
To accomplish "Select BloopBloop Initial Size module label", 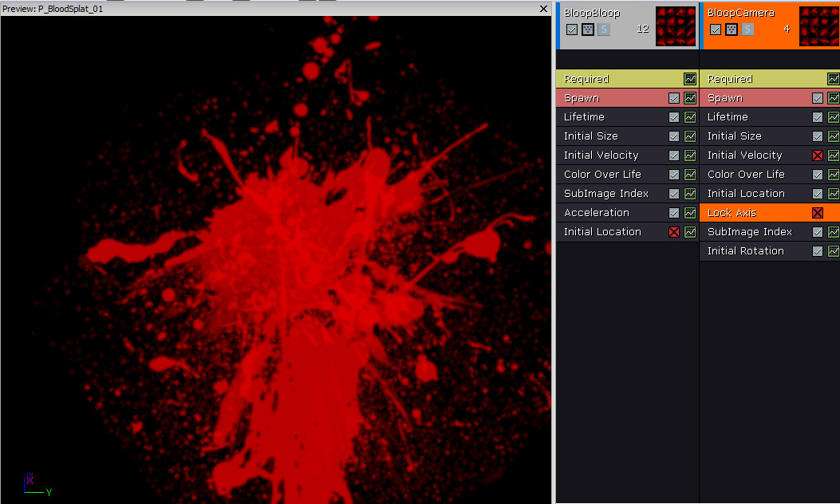I will pyautogui.click(x=591, y=136).
